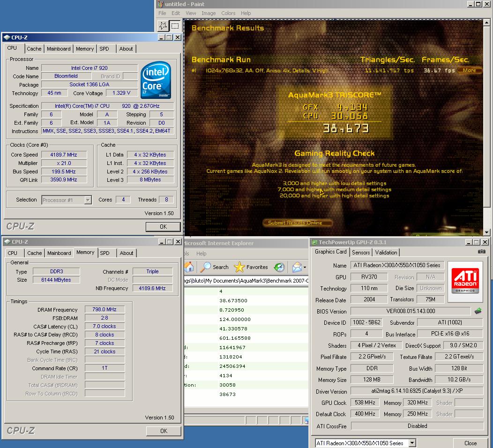Open the Edit menu in Paint
493x448 pixels.
pos(176,13)
